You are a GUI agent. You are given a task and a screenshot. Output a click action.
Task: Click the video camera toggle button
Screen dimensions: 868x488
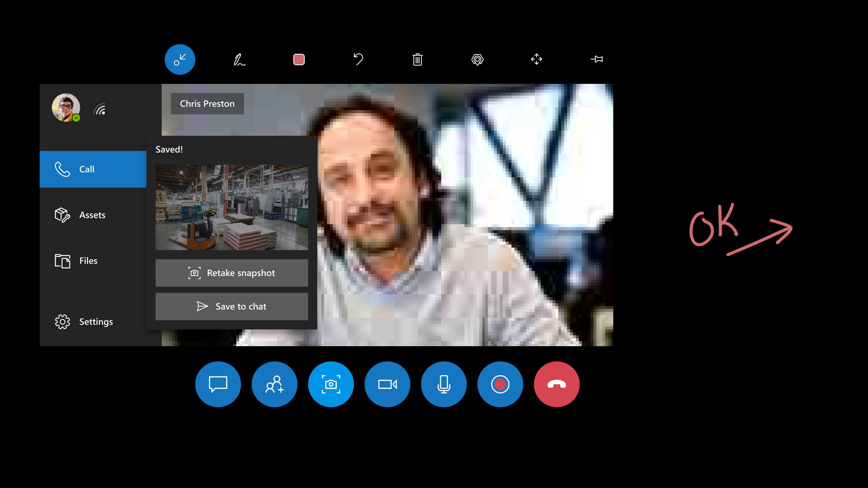387,384
